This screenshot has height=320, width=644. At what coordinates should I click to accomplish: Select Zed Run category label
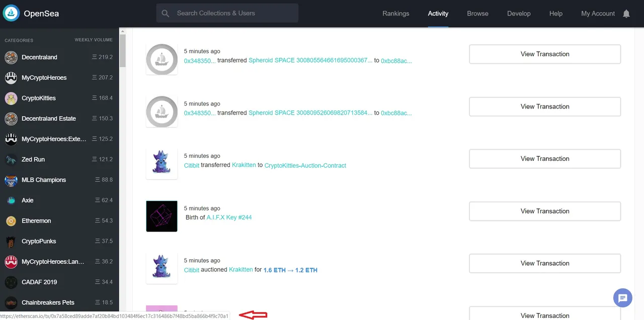pyautogui.click(x=33, y=160)
